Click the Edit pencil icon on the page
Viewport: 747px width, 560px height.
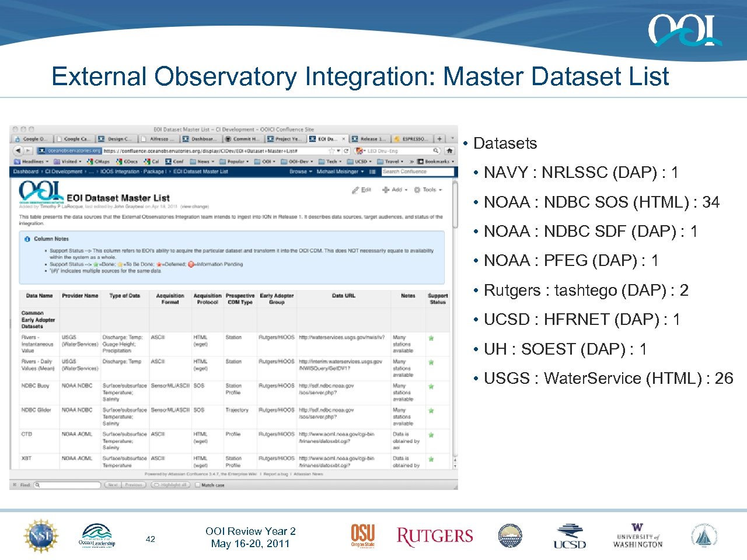click(x=356, y=190)
